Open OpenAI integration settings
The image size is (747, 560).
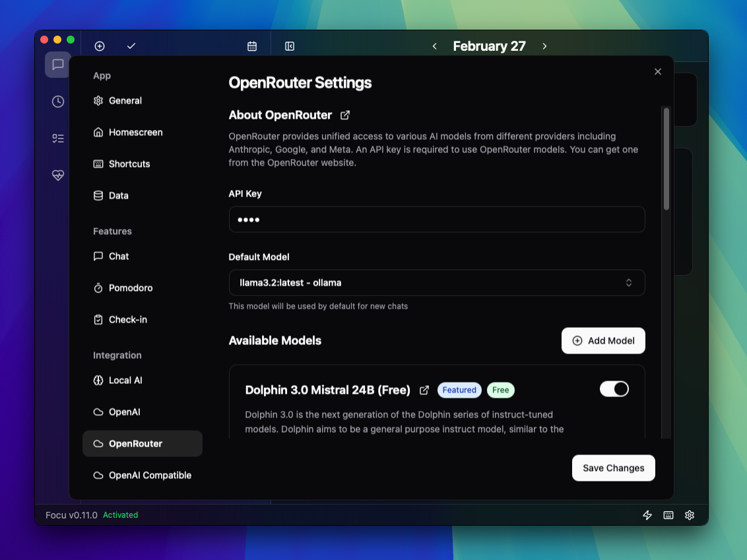pyautogui.click(x=143, y=412)
